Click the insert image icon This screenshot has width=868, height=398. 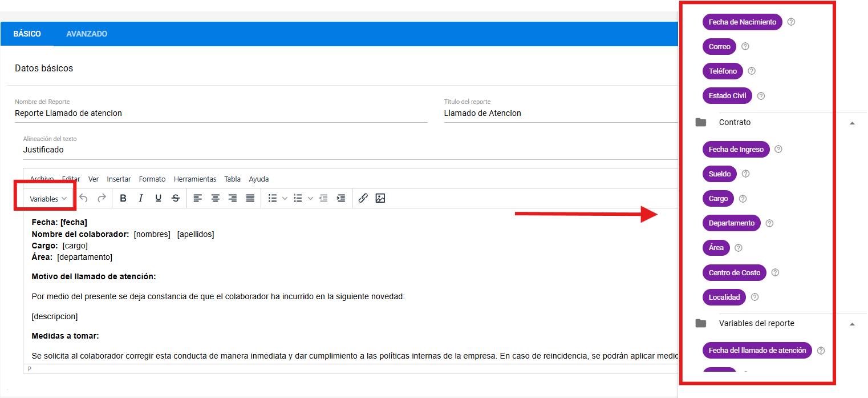tap(380, 198)
